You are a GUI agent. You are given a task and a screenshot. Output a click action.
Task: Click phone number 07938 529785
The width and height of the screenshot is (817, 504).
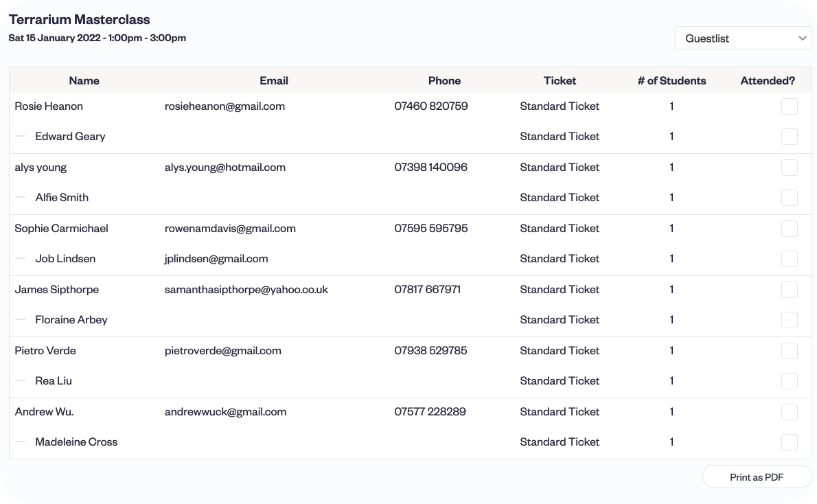430,351
